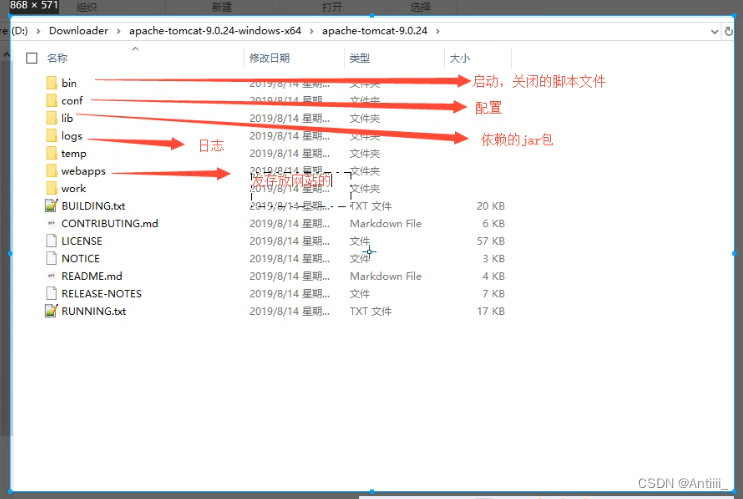Open the bin folder icon
This screenshot has width=743, height=499.
[52, 83]
